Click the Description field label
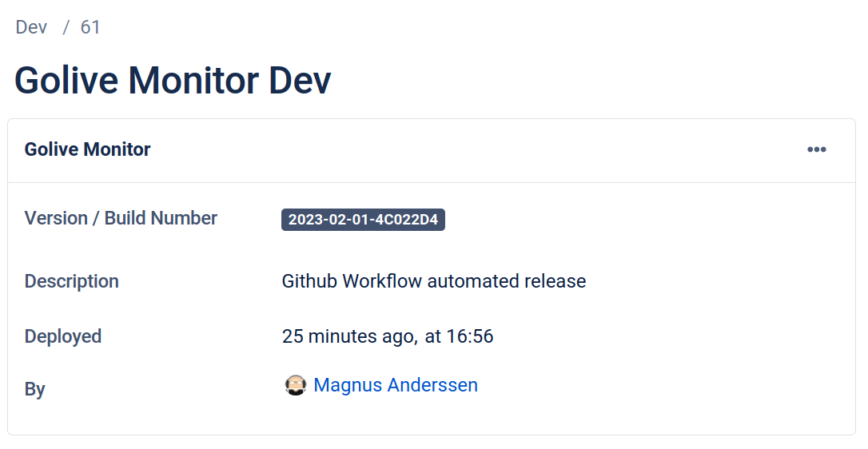The image size is (868, 449). 72,281
